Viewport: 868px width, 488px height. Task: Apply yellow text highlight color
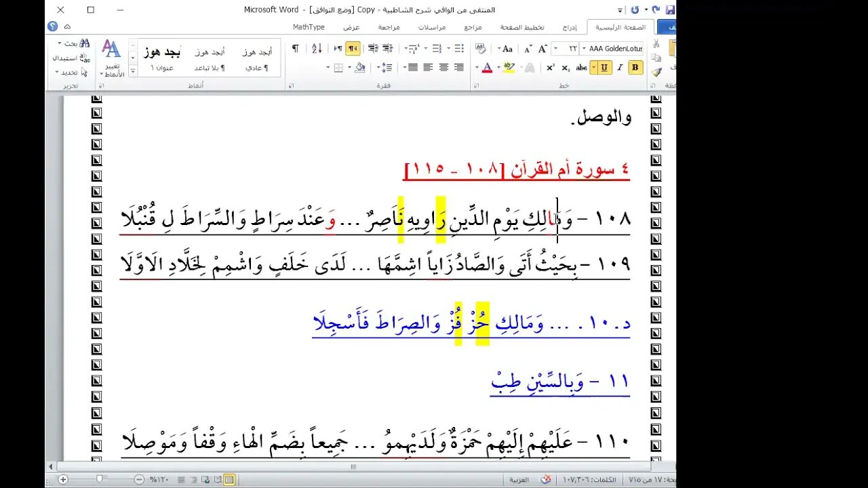pos(509,67)
